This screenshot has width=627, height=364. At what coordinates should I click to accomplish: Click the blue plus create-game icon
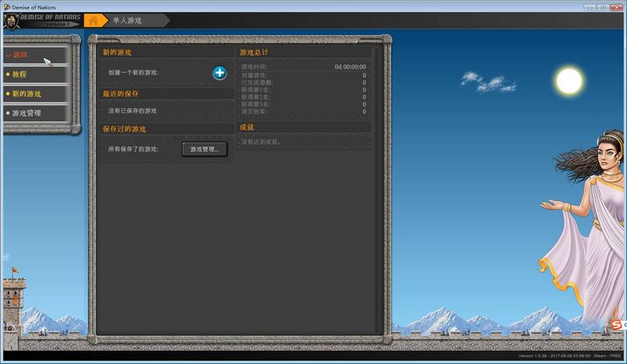[x=219, y=73]
